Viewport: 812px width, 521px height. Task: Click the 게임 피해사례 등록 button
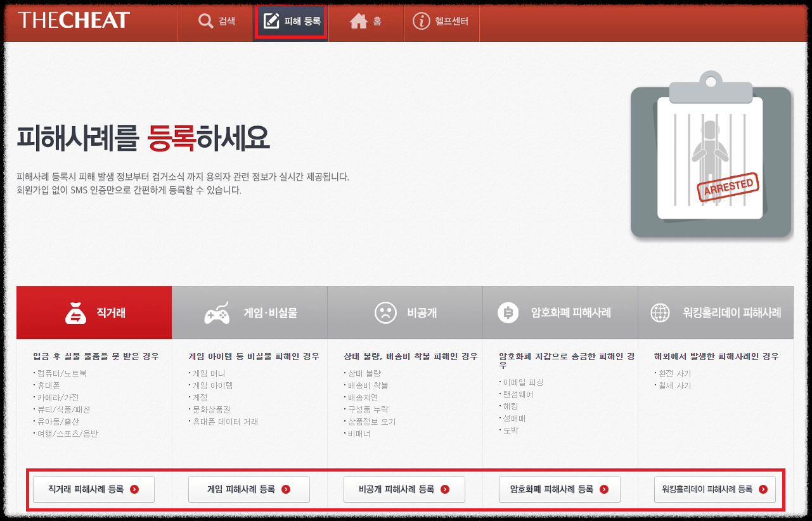[x=248, y=489]
